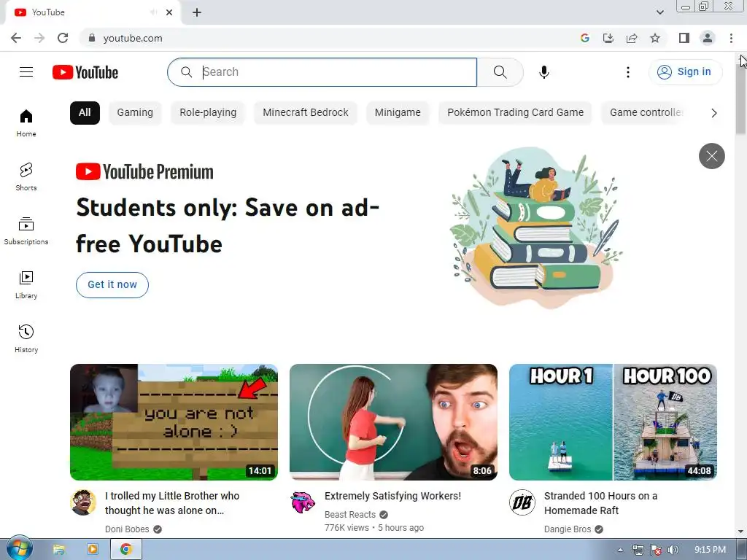Open Extremely Satisfying Workers title
The image size is (747, 560).
[x=392, y=496]
